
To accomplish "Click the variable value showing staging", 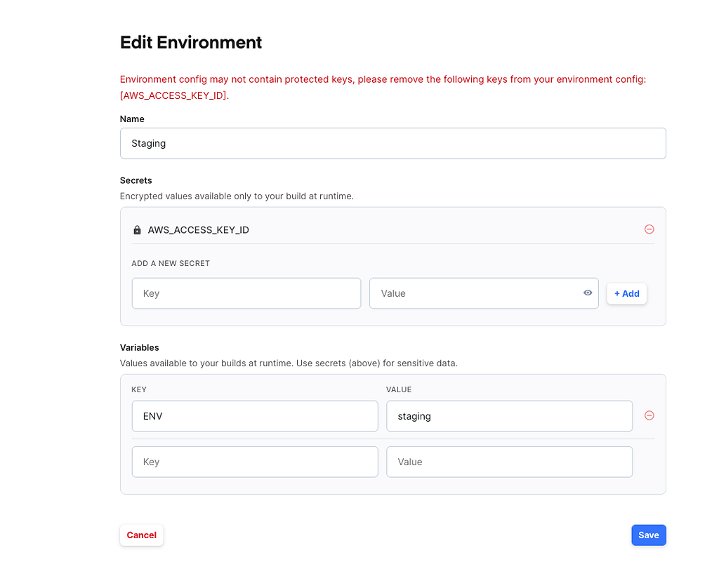I will tap(509, 415).
